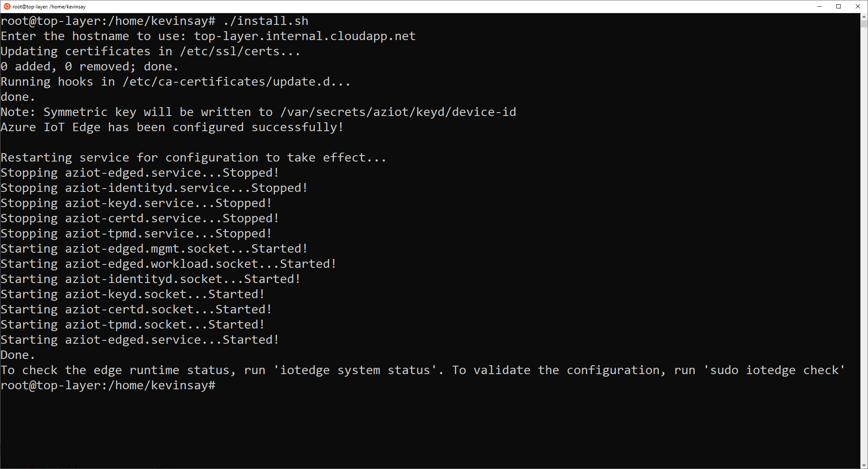Click the Starting aziot-keyd.socket line
The width and height of the screenshot is (868, 469).
click(x=132, y=294)
